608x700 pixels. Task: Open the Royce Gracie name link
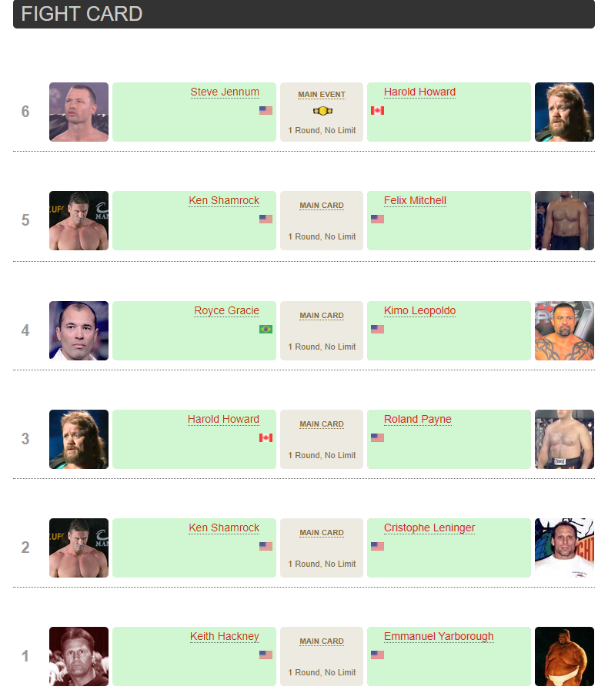click(226, 311)
